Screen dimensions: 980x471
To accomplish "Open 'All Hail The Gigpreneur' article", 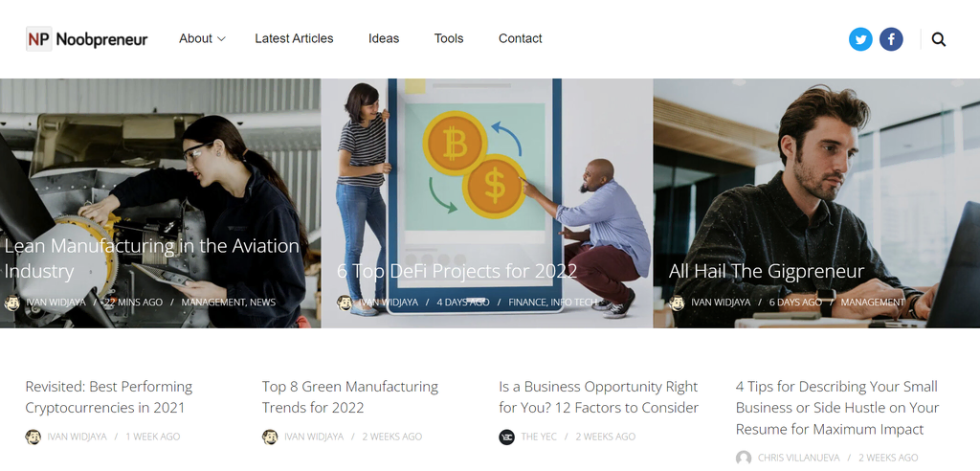I will tap(767, 272).
